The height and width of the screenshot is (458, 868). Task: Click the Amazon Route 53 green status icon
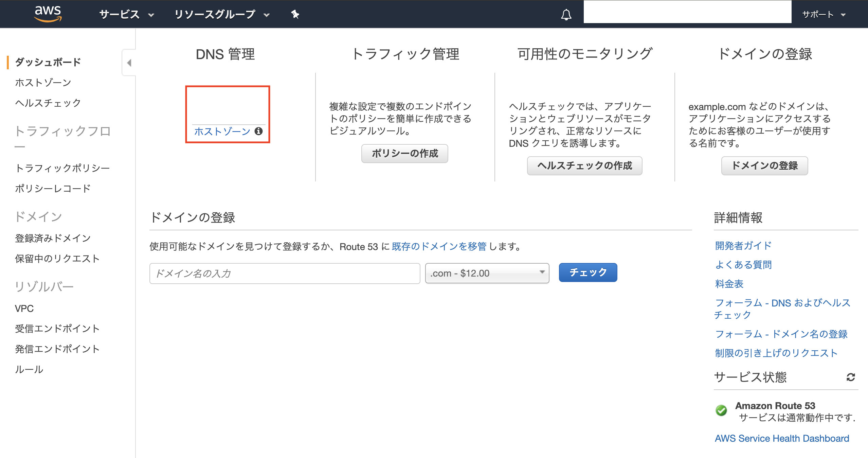722,411
